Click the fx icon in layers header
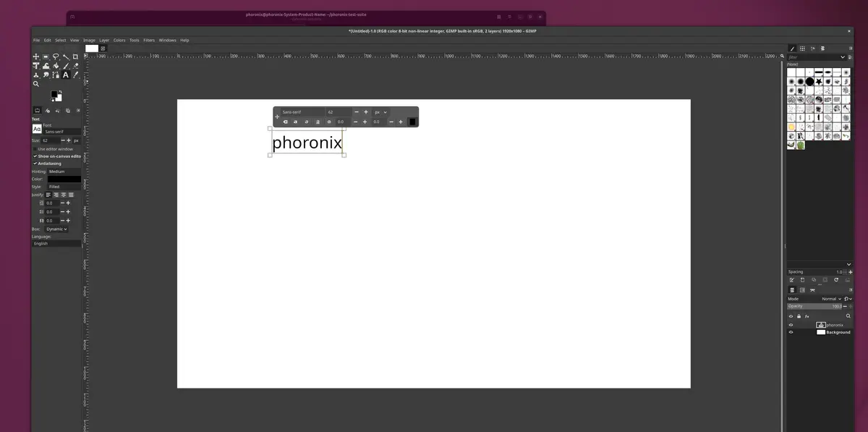The width and height of the screenshot is (868, 432). pyautogui.click(x=807, y=316)
